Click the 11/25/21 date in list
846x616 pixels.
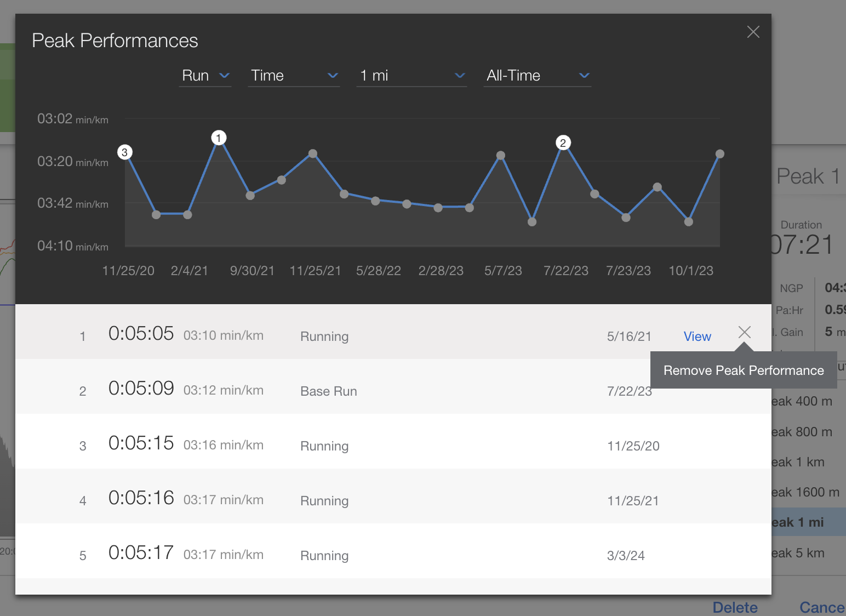(633, 501)
